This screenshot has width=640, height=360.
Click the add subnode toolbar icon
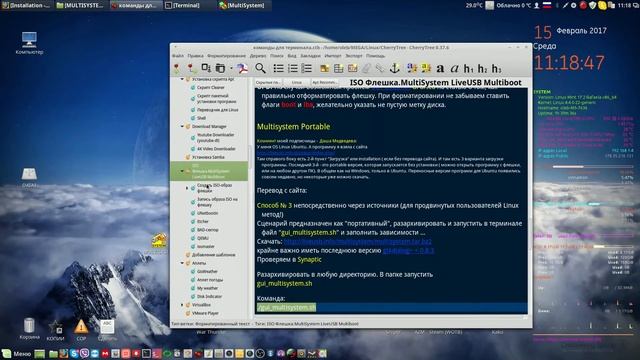(191, 68)
